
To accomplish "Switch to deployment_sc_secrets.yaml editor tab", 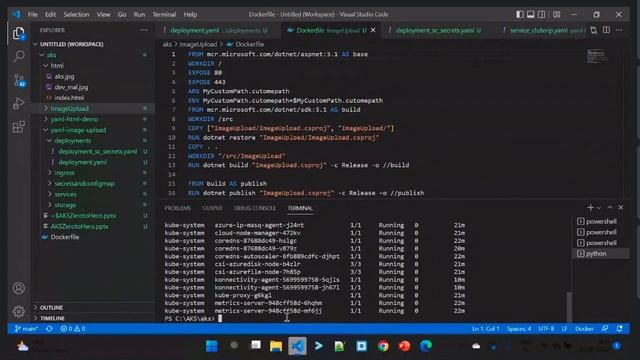I will pyautogui.click(x=435, y=30).
